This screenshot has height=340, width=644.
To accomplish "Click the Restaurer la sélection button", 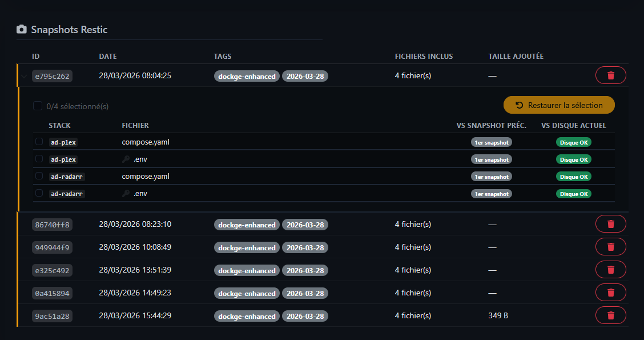I will 559,105.
